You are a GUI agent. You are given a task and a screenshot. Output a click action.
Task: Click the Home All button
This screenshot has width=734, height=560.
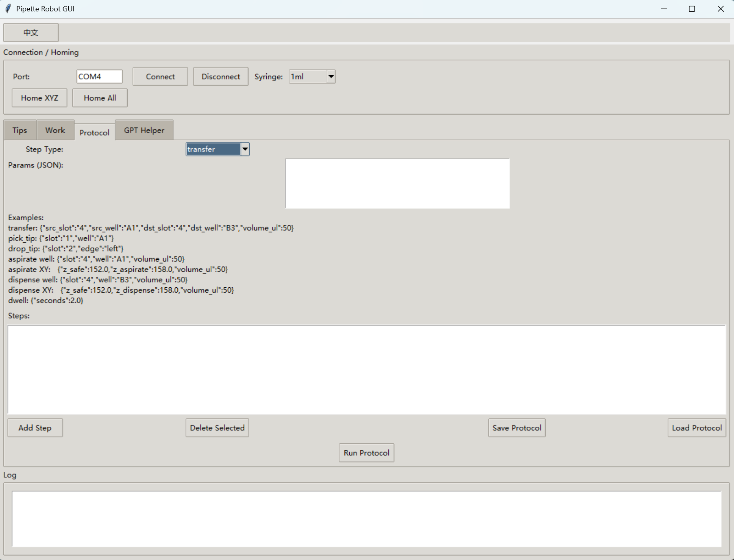[x=100, y=98]
